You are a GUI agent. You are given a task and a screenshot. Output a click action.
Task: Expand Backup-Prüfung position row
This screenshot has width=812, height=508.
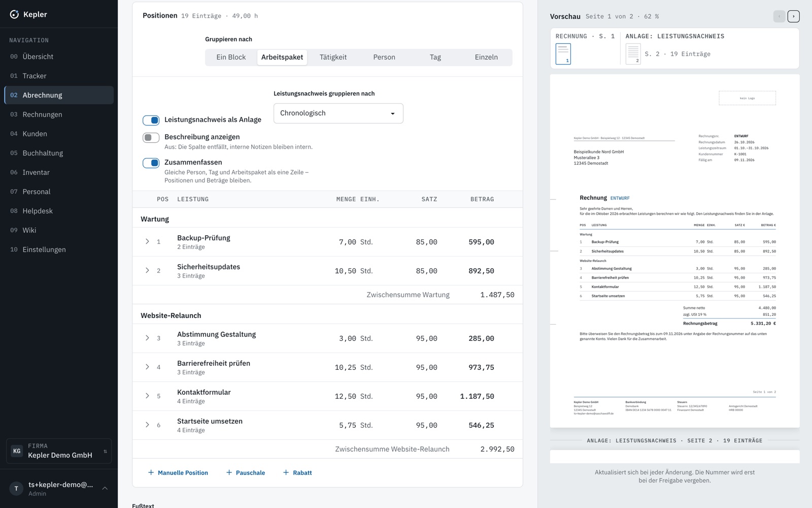point(147,241)
